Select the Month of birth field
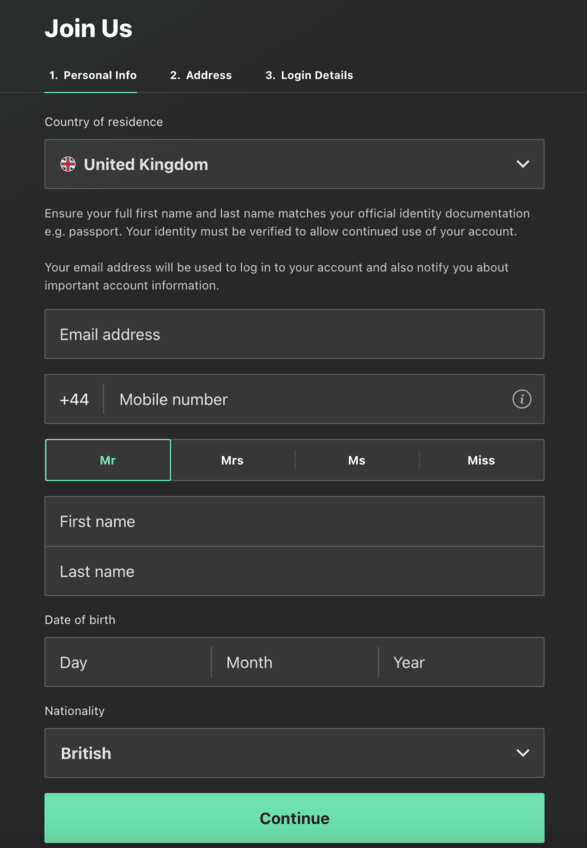The width and height of the screenshot is (587, 848). (x=295, y=662)
